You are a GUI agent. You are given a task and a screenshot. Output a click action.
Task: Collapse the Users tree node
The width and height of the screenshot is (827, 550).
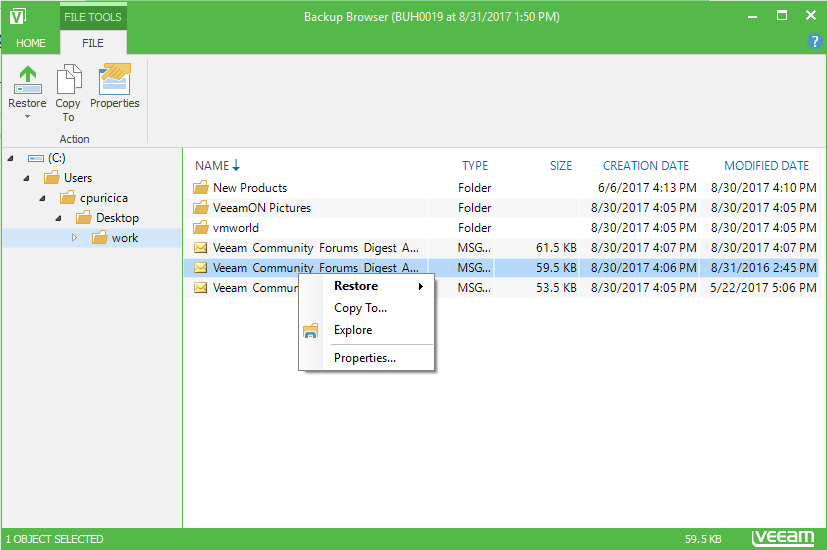coord(27,178)
